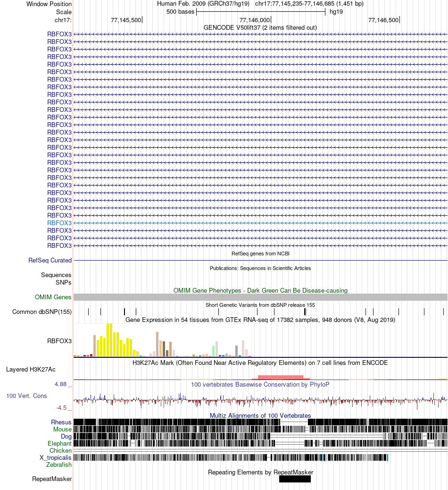The width and height of the screenshot is (448, 490).
Task: Open the RefSeq genes from NCBI title
Action: 260,254
